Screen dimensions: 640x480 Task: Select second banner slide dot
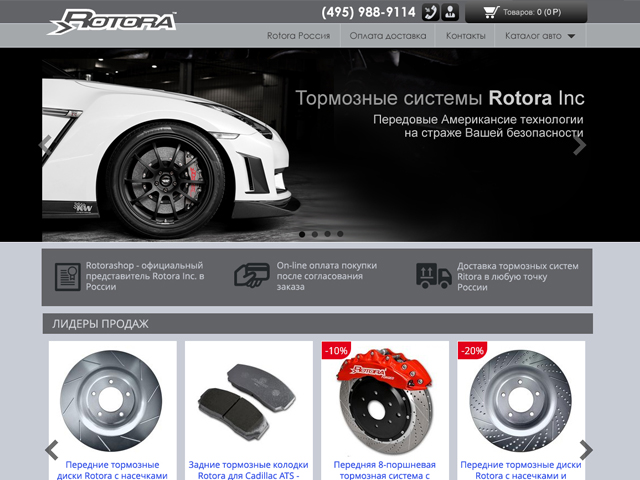pos(315,234)
